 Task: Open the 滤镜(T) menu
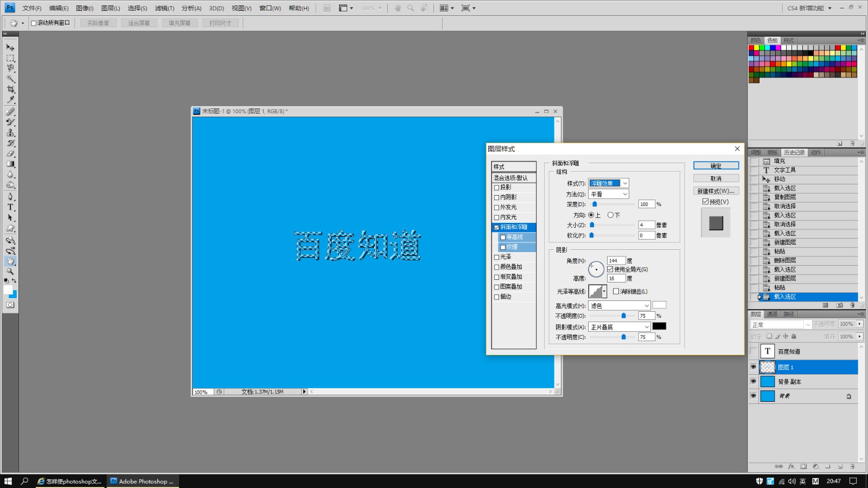[x=164, y=8]
